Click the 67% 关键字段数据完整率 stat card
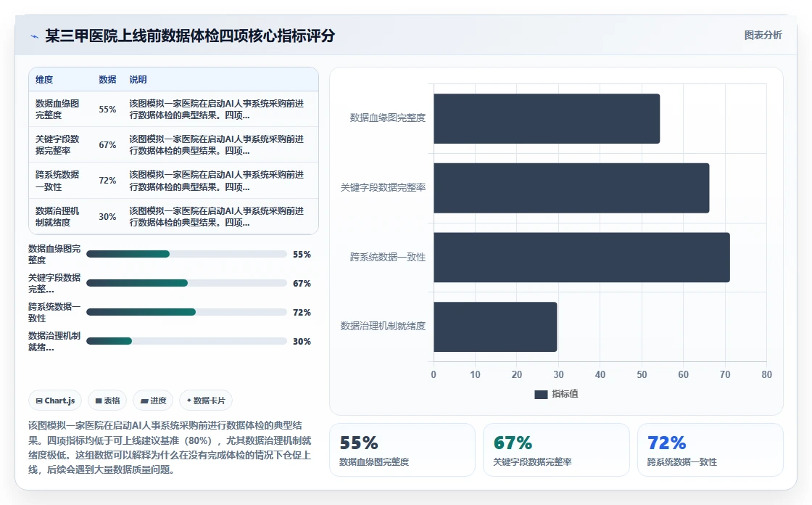Viewport: 812px width, 505px height. click(556, 450)
